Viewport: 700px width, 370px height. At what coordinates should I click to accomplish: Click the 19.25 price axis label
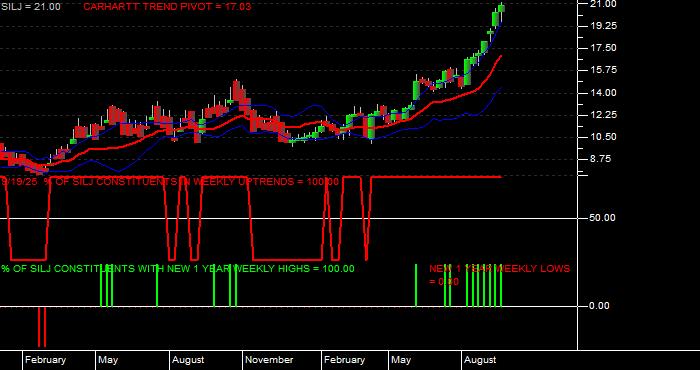click(603, 26)
